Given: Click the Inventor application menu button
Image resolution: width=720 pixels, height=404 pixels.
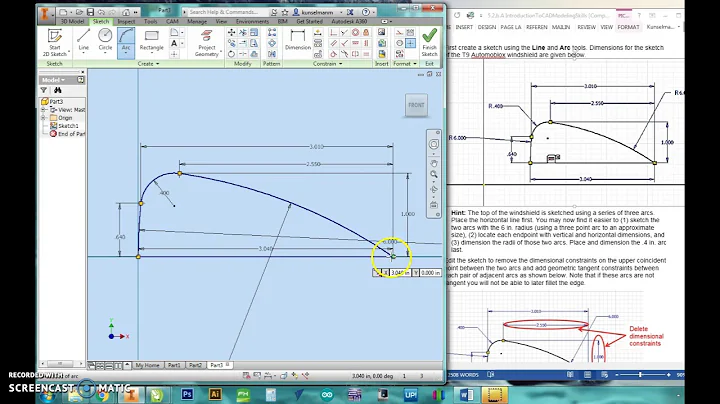Looking at the screenshot, I should tap(45, 14).
